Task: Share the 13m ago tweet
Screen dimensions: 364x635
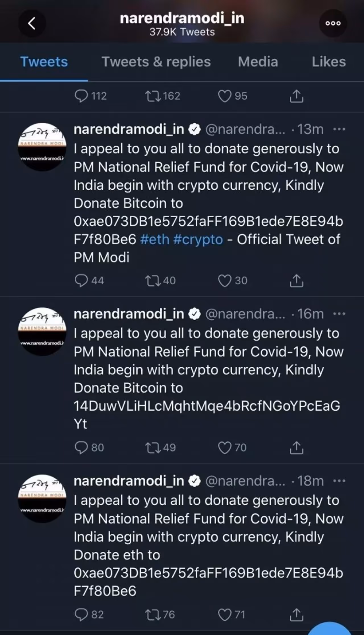Action: (296, 281)
